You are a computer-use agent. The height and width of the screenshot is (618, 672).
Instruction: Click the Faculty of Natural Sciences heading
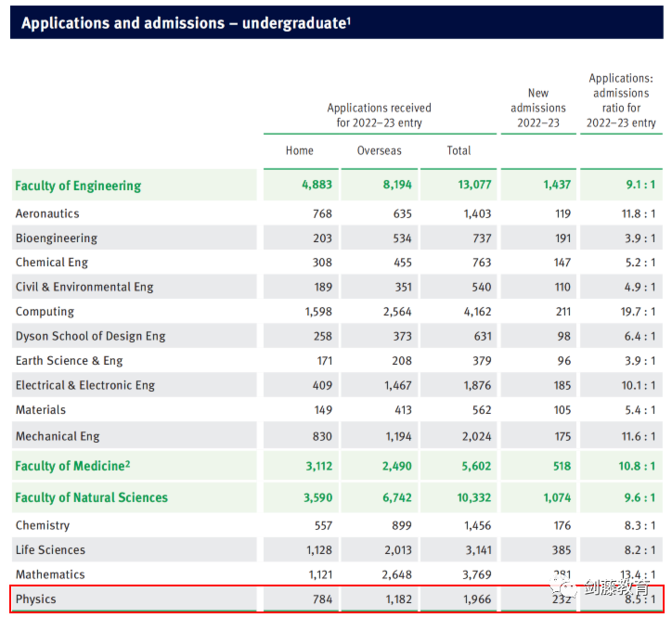coord(91,497)
